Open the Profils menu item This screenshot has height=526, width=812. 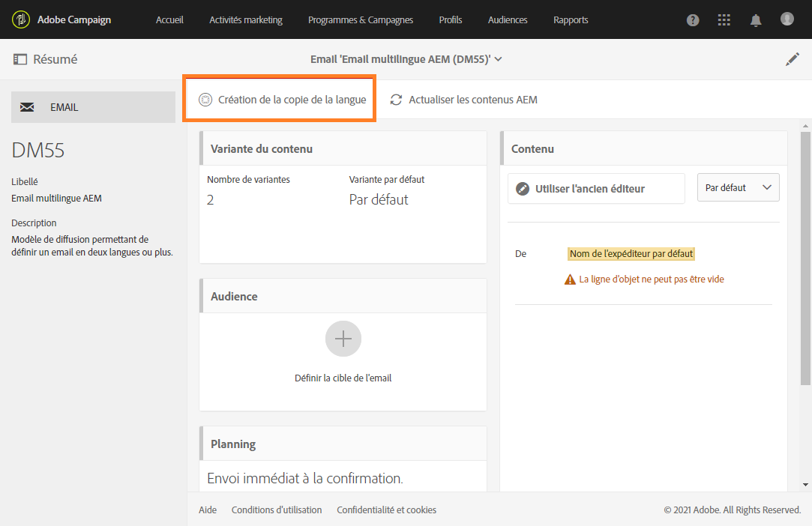451,19
